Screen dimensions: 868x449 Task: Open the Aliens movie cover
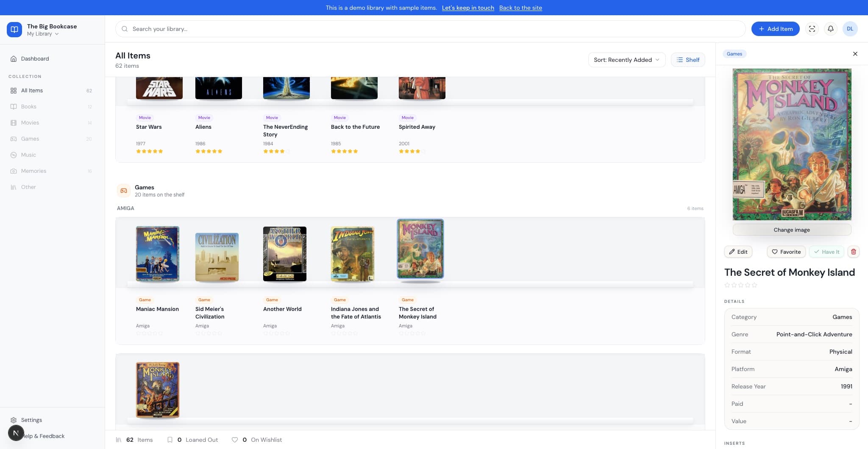tap(219, 88)
